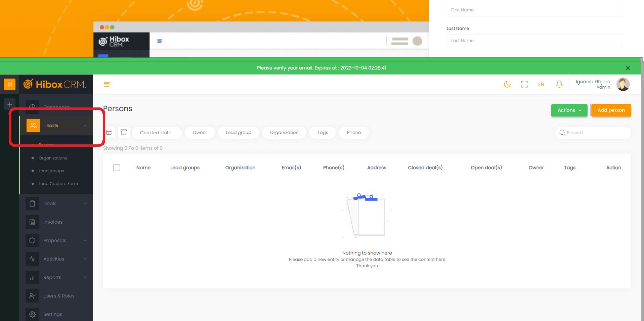Collapse the Leads menu section

point(85,126)
